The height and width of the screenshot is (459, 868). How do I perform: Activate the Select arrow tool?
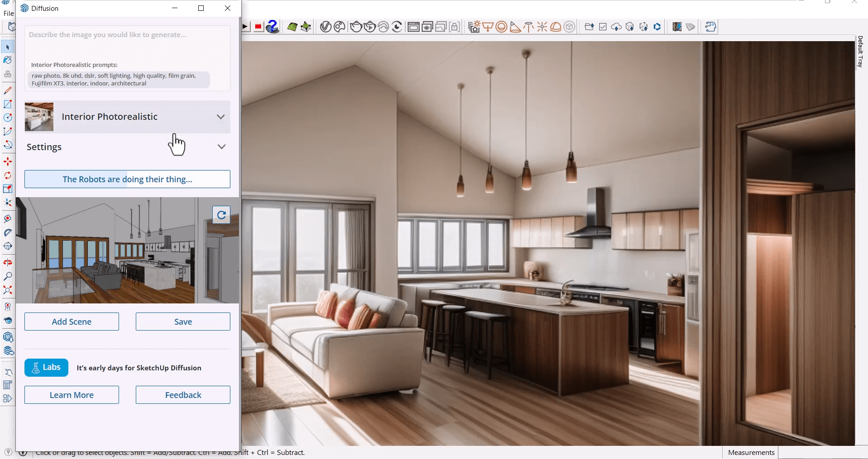(x=8, y=47)
